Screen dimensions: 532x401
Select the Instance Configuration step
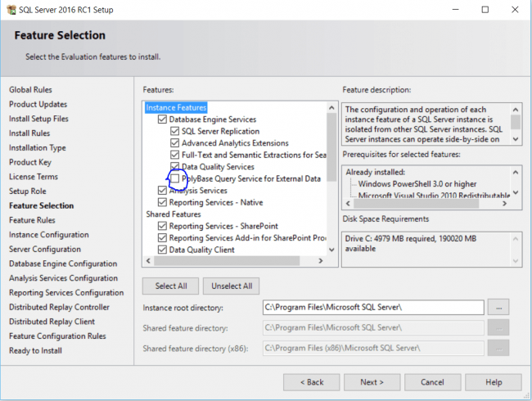coord(49,235)
